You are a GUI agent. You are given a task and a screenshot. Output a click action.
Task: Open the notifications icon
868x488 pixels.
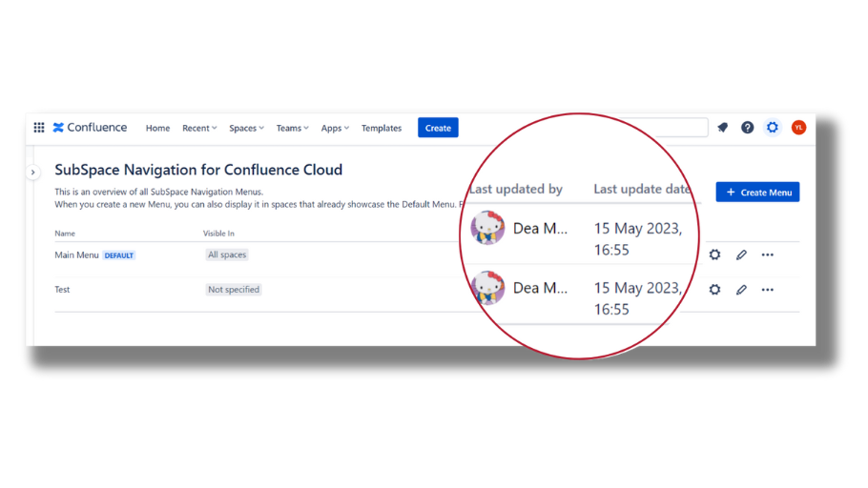723,128
